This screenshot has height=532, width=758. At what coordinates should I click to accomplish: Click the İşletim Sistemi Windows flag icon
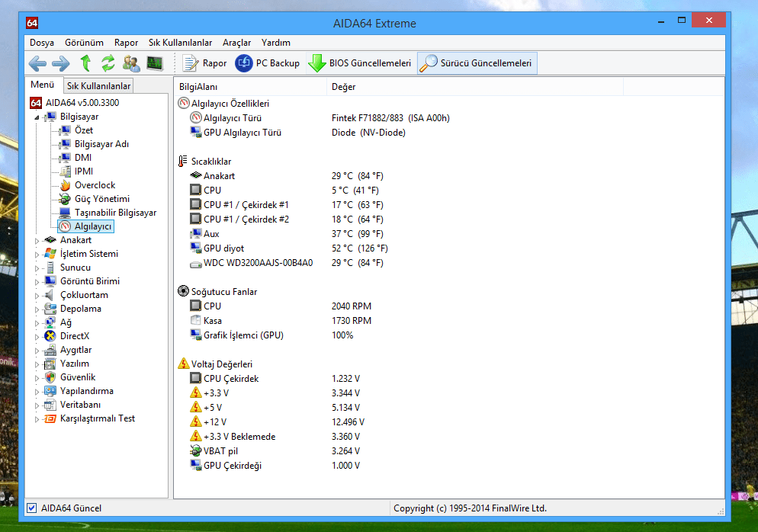point(50,254)
